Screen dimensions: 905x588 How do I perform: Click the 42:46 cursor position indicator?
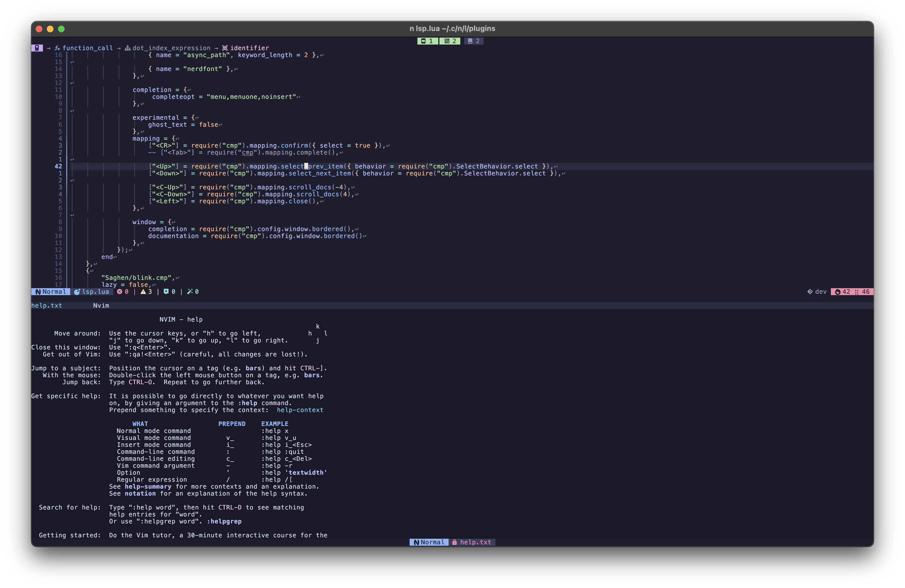852,292
